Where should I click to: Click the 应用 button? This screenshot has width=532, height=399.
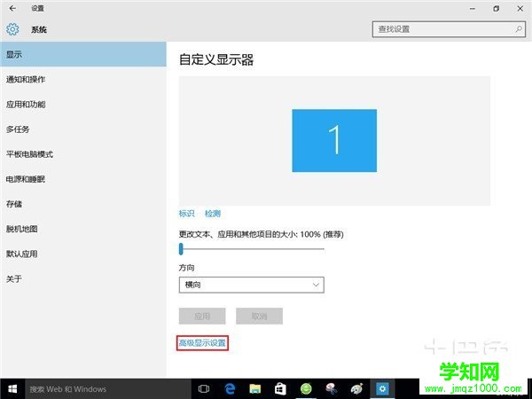tap(202, 317)
